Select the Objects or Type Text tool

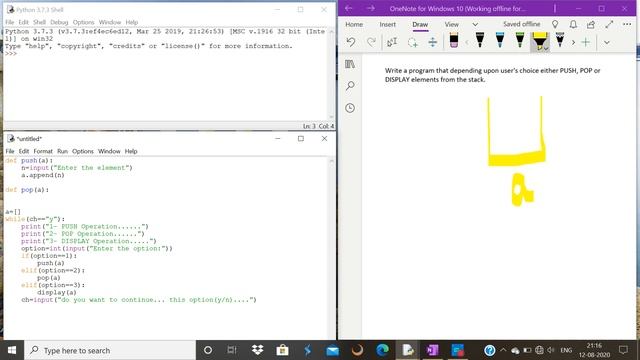392,42
